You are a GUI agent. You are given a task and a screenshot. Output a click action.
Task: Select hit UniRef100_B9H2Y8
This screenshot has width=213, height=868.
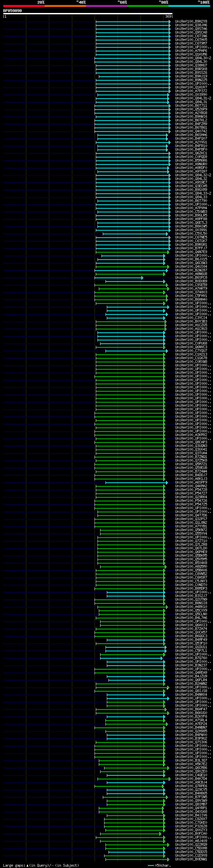pos(191,22)
